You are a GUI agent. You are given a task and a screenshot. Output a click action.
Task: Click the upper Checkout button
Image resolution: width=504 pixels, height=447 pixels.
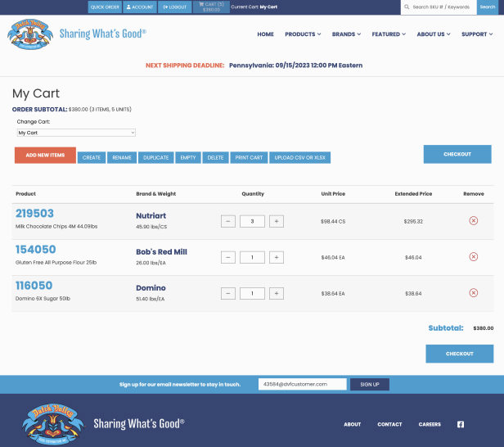coord(457,154)
